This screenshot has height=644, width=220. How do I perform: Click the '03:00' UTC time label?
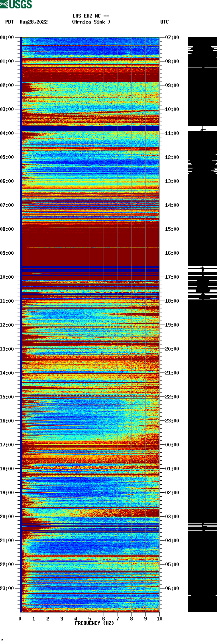click(x=172, y=517)
